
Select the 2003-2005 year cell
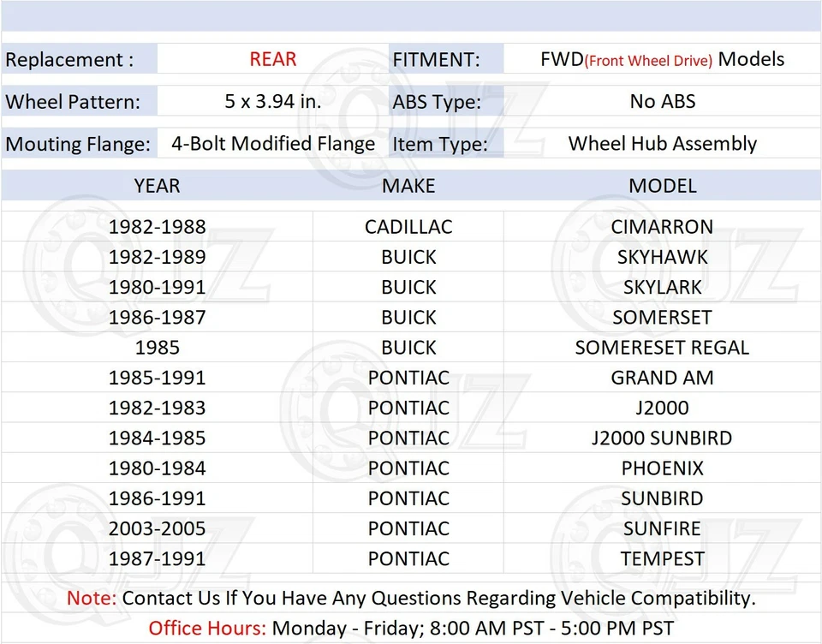[x=157, y=528]
